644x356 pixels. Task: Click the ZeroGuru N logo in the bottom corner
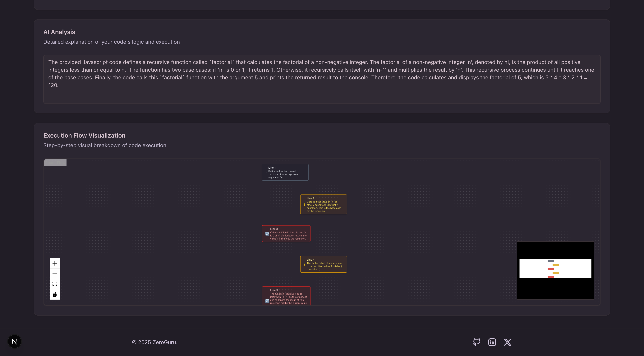click(x=14, y=341)
